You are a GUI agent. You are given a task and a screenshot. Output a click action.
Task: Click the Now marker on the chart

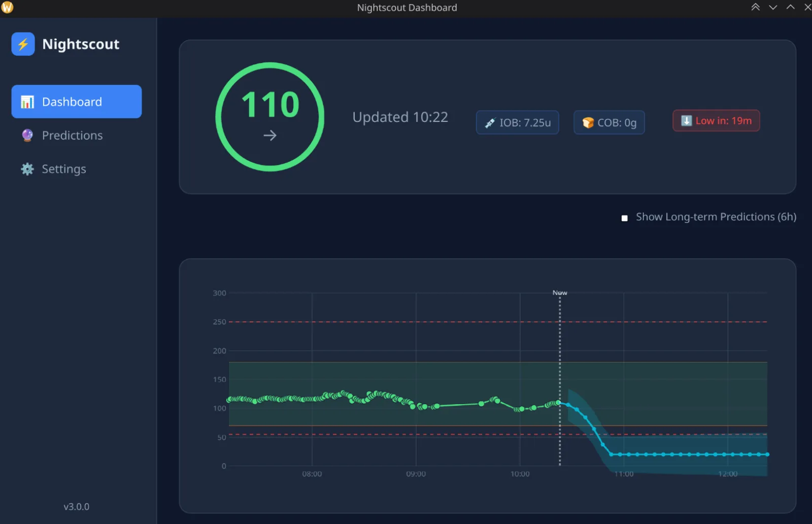[560, 292]
